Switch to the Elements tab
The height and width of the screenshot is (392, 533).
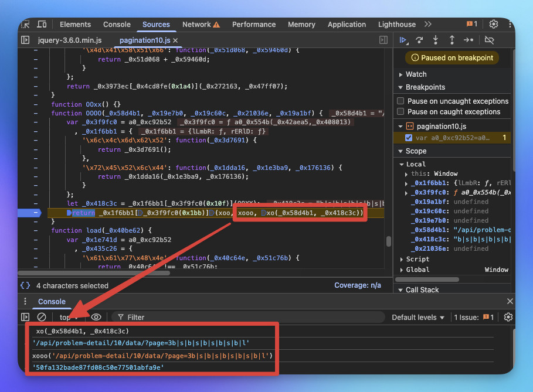pos(75,25)
